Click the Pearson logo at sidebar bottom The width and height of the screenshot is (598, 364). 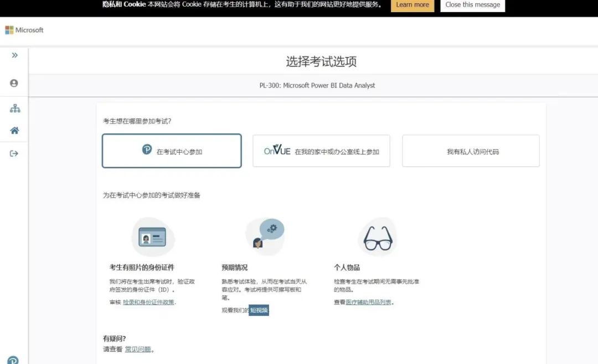tap(13, 360)
